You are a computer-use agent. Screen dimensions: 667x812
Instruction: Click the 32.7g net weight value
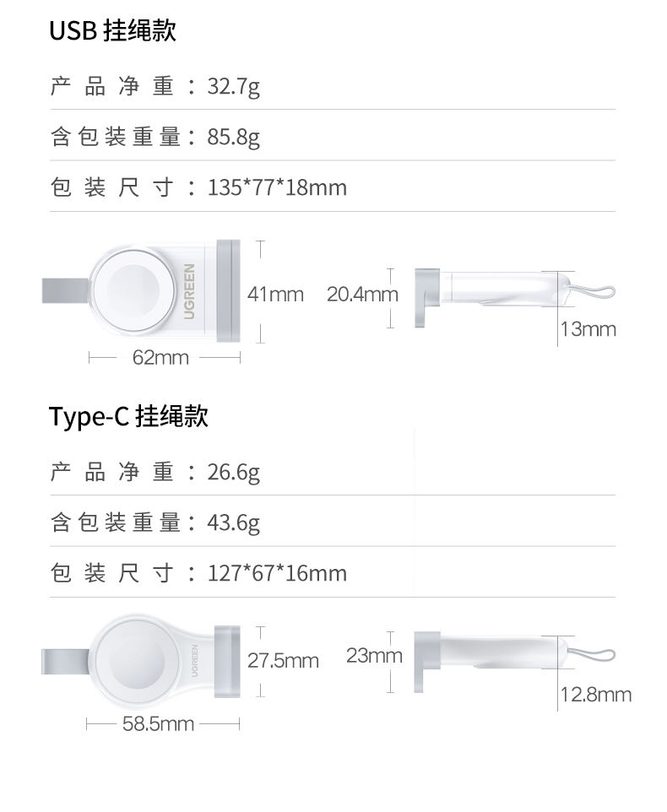(234, 85)
